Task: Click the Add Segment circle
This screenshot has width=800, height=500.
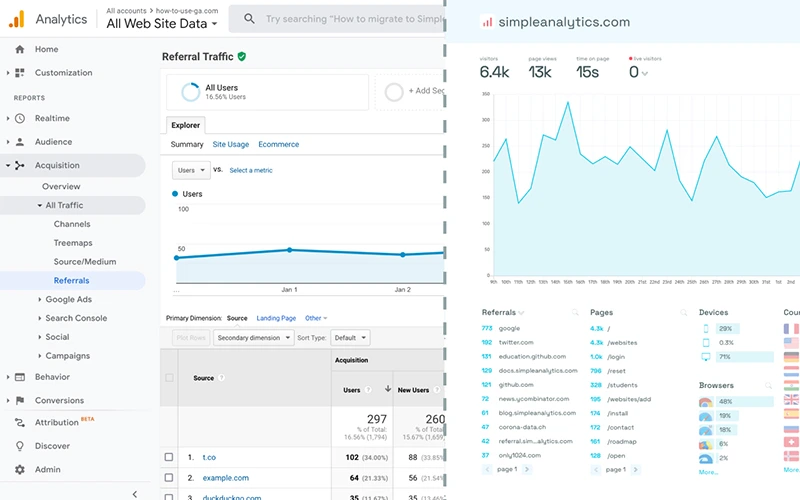Action: click(x=394, y=92)
